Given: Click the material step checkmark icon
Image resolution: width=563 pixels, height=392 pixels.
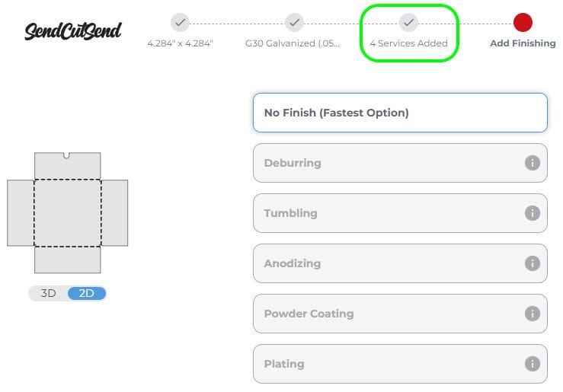Looking at the screenshot, I should click(x=294, y=22).
